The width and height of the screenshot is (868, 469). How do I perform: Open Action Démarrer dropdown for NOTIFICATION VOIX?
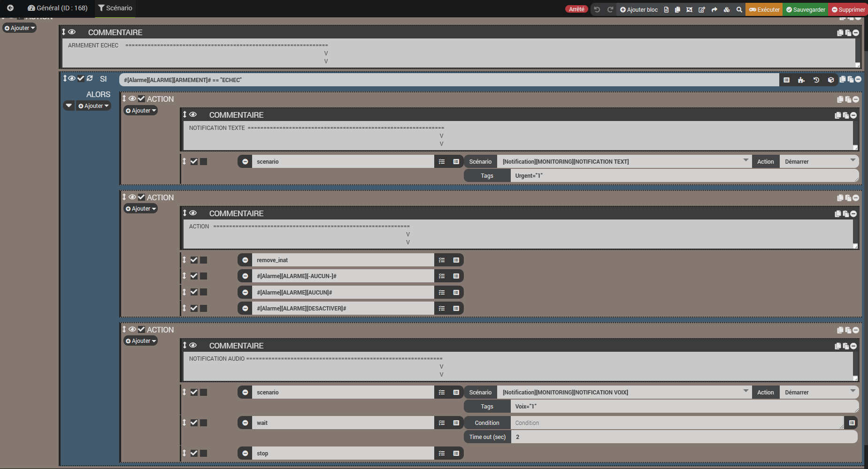pyautogui.click(x=819, y=393)
